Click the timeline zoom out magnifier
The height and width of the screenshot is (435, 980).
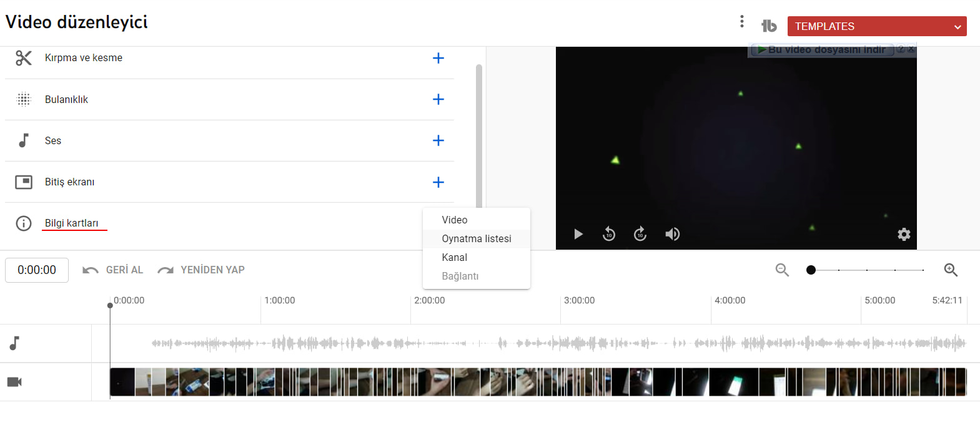[x=782, y=270]
